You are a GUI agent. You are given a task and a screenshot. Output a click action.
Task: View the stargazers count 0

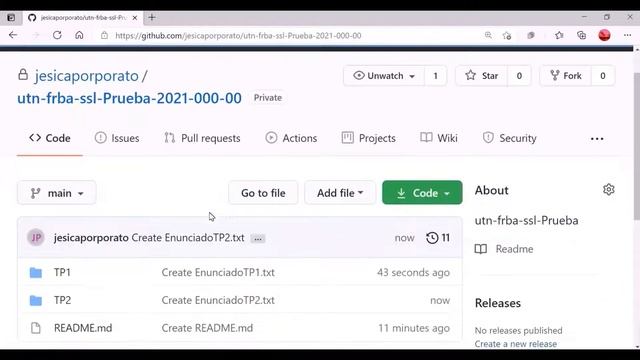tap(519, 76)
